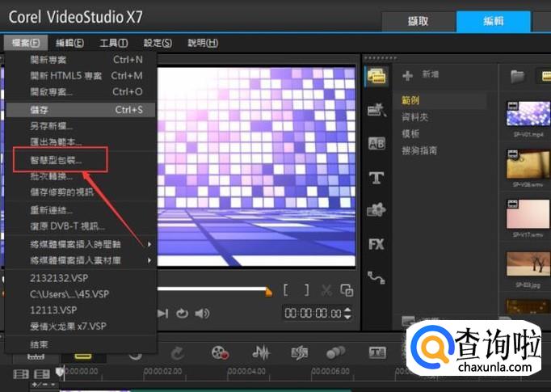
Task: Select 智慧型包裝... smart package entry
Action: click(81, 160)
